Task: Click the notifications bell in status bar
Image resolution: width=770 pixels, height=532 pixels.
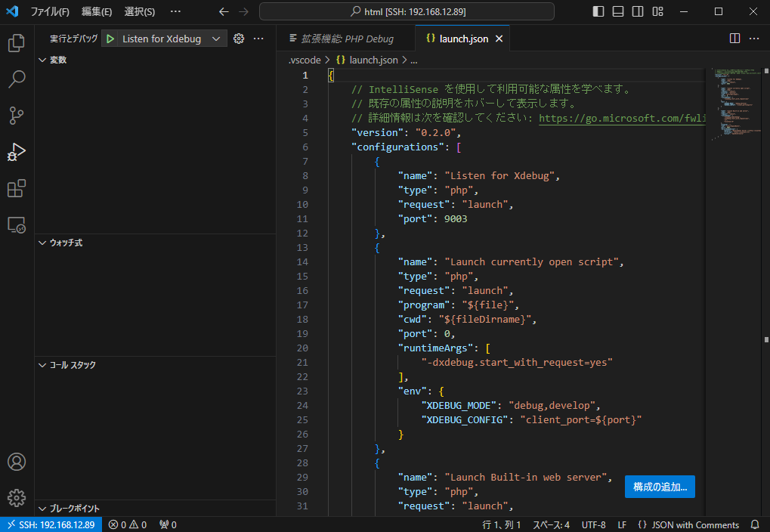Action: click(x=754, y=524)
